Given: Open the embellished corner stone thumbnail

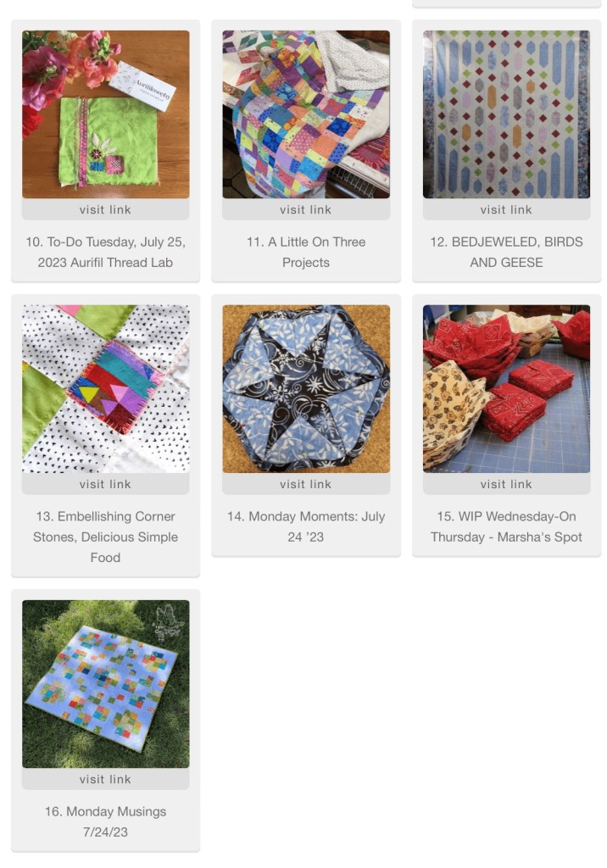Looking at the screenshot, I should [x=105, y=388].
